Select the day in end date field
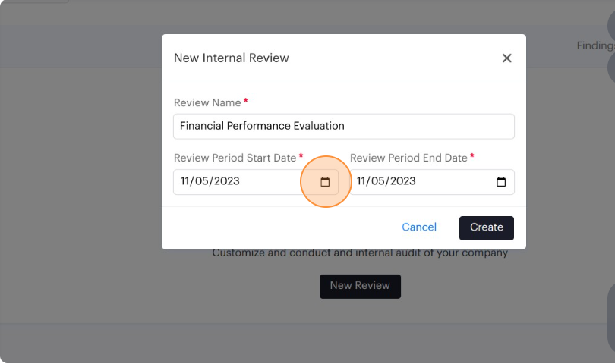This screenshot has height=364, width=615. [380, 182]
